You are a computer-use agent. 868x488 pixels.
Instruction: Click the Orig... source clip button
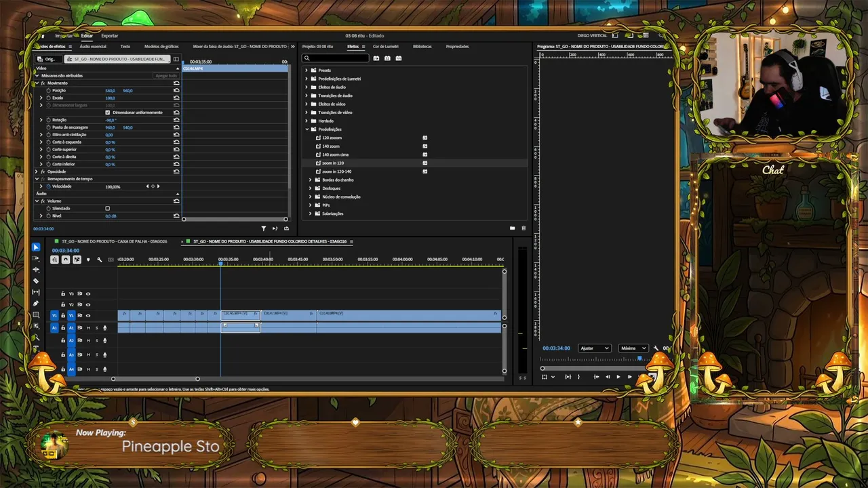point(47,59)
